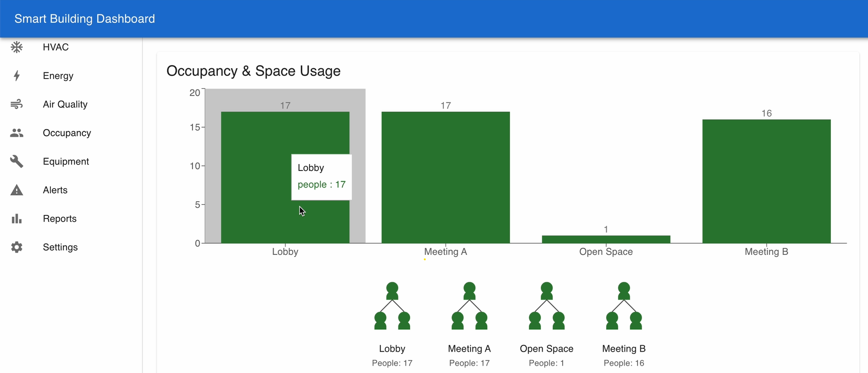Click the Settings gear icon

tap(17, 248)
